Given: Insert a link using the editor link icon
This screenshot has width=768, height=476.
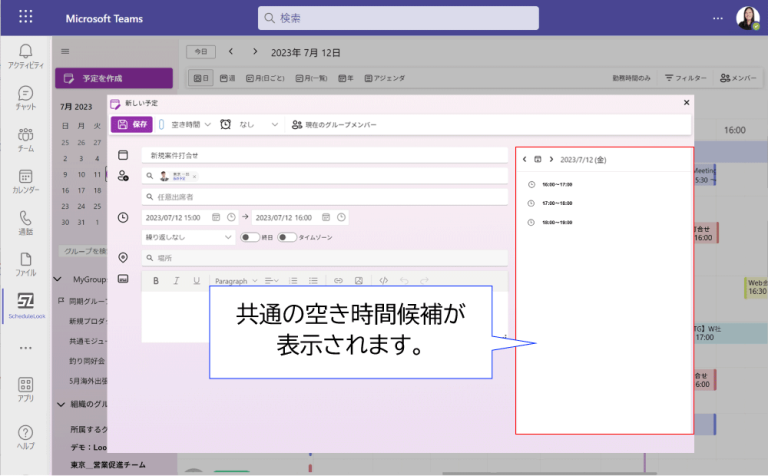Looking at the screenshot, I should pyautogui.click(x=339, y=281).
